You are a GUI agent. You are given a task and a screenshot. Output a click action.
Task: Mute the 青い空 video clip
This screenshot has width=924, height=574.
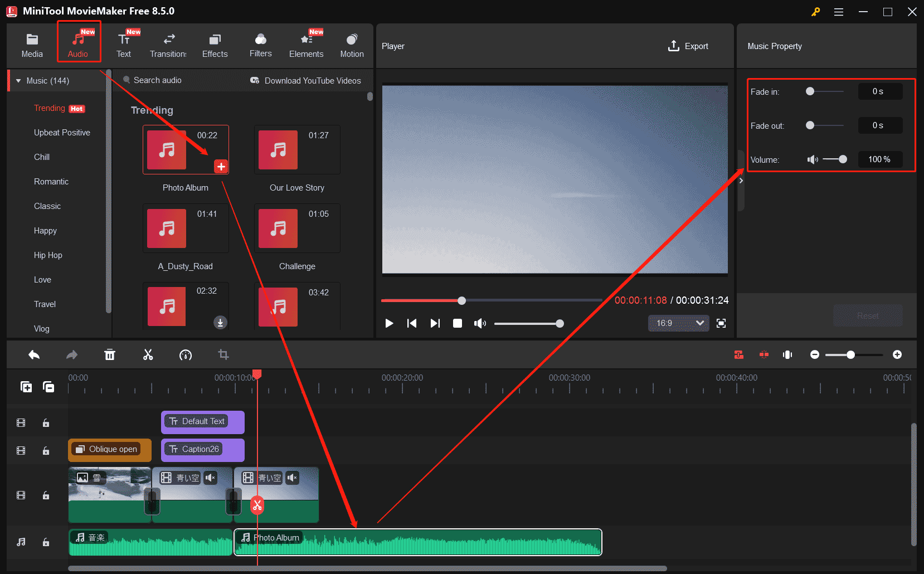210,478
